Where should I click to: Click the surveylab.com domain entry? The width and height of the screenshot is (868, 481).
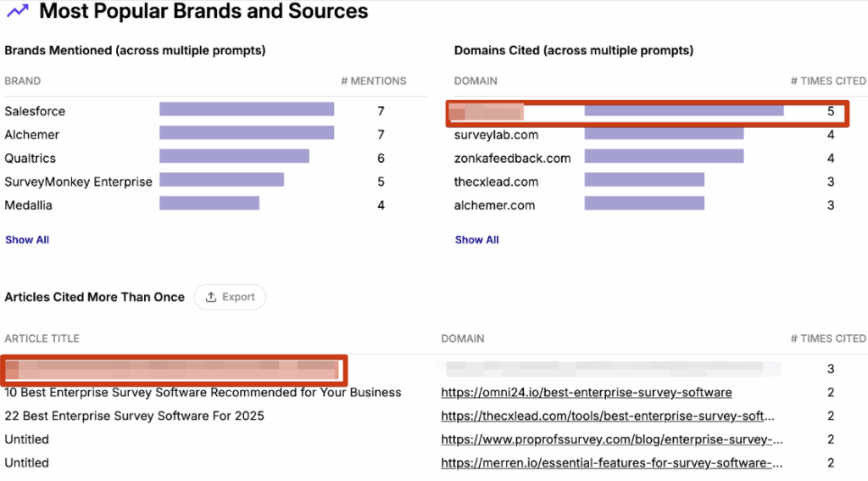pos(496,135)
